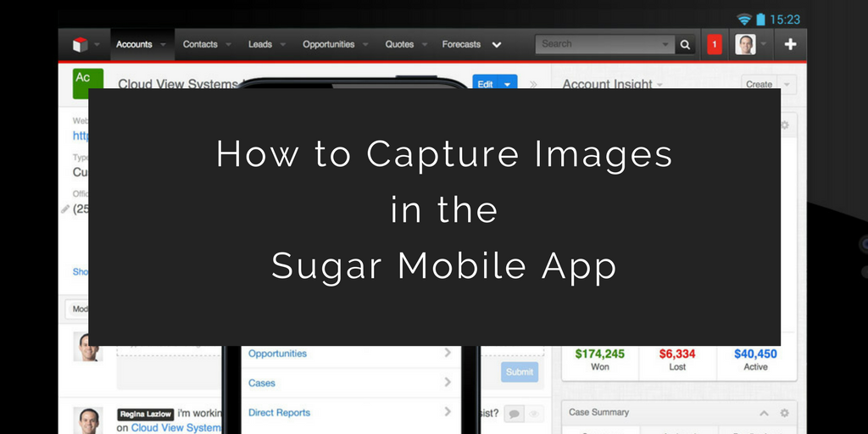The height and width of the screenshot is (434, 868).
Task: Open the Cases row in mobile list
Action: pos(351,382)
